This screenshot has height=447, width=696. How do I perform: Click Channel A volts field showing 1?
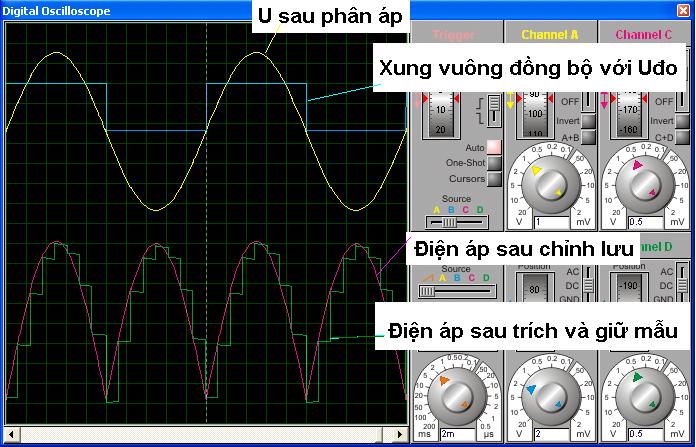click(552, 222)
